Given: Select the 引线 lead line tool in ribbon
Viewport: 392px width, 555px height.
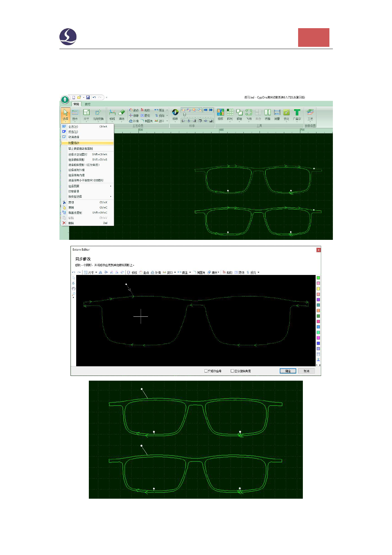Looking at the screenshot, I should coord(112,114).
